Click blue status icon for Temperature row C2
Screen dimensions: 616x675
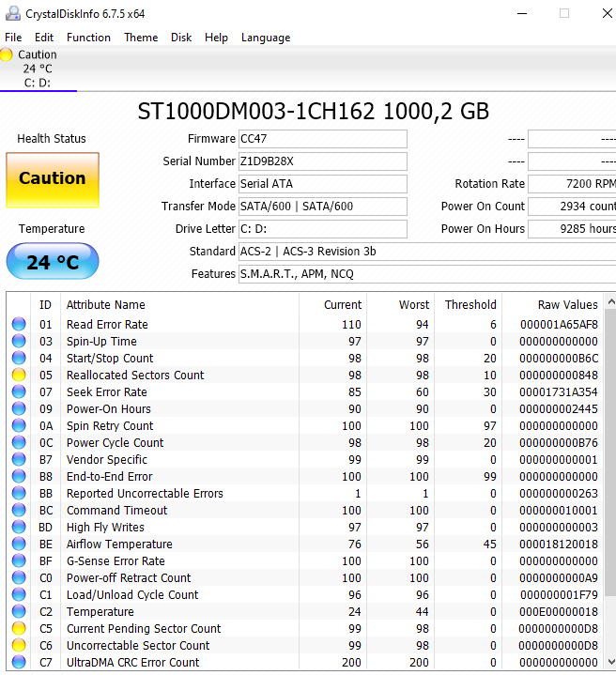tap(19, 611)
